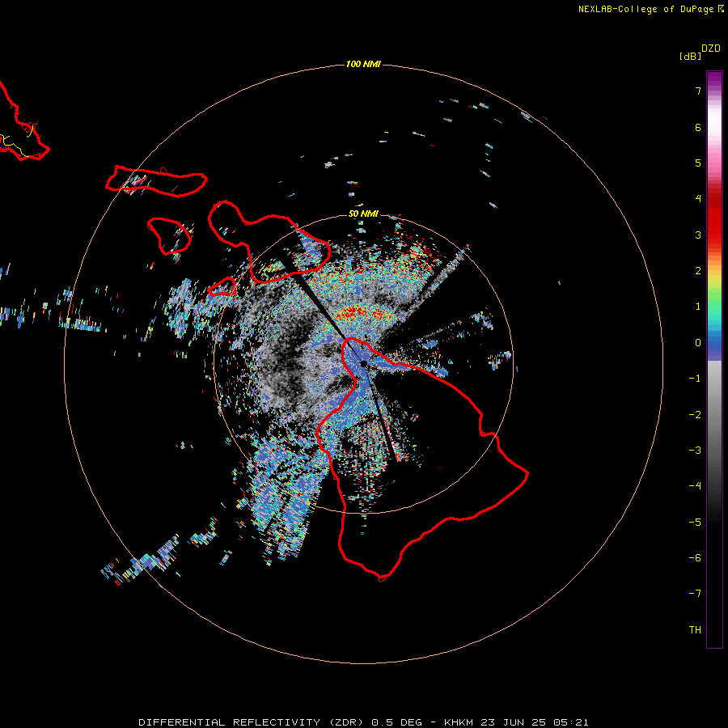Click the -6 label on color scale
Screen dimensions: 728x728
coord(695,557)
